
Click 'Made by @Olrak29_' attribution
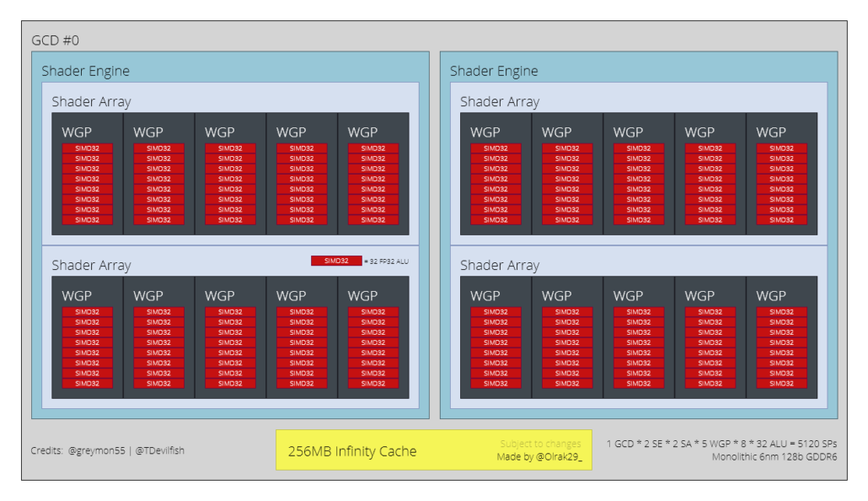point(539,457)
